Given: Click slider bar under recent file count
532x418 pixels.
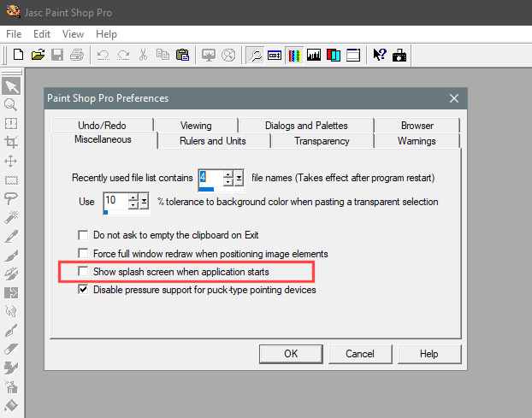Looking at the screenshot, I should click(221, 189).
